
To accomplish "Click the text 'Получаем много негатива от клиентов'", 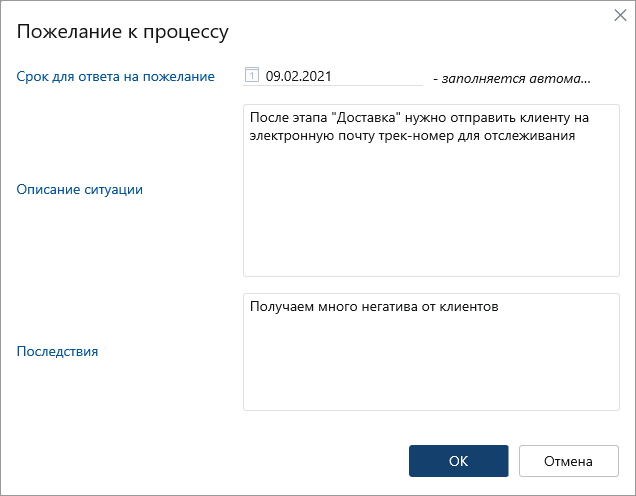I will 374,307.
